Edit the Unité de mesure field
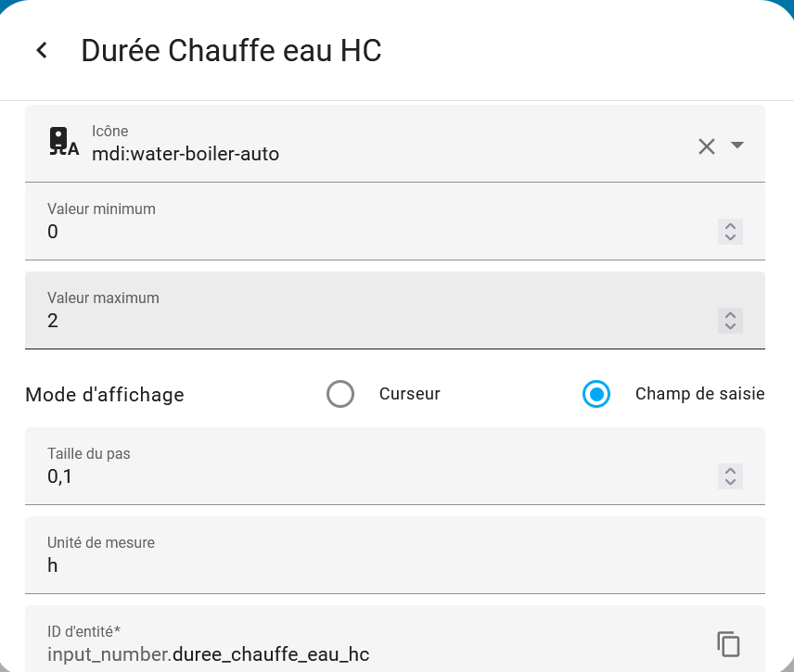The height and width of the screenshot is (672, 794). [371, 564]
